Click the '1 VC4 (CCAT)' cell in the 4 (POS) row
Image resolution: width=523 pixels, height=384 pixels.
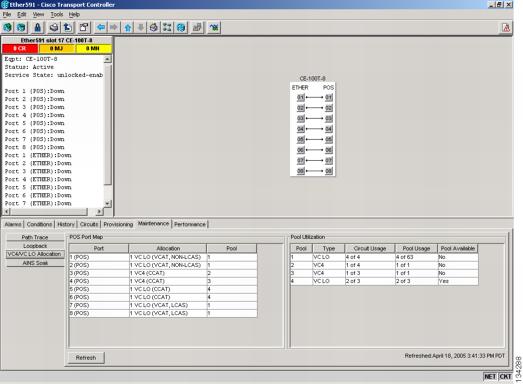tap(168, 281)
